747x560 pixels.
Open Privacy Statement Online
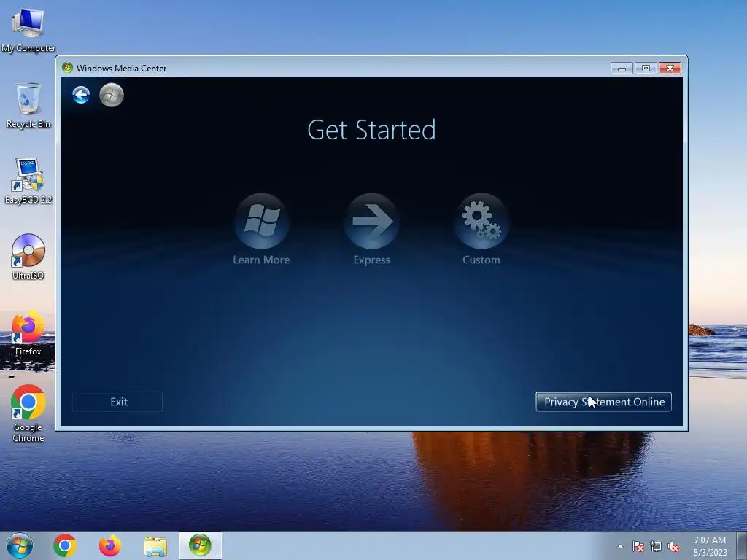(x=603, y=402)
